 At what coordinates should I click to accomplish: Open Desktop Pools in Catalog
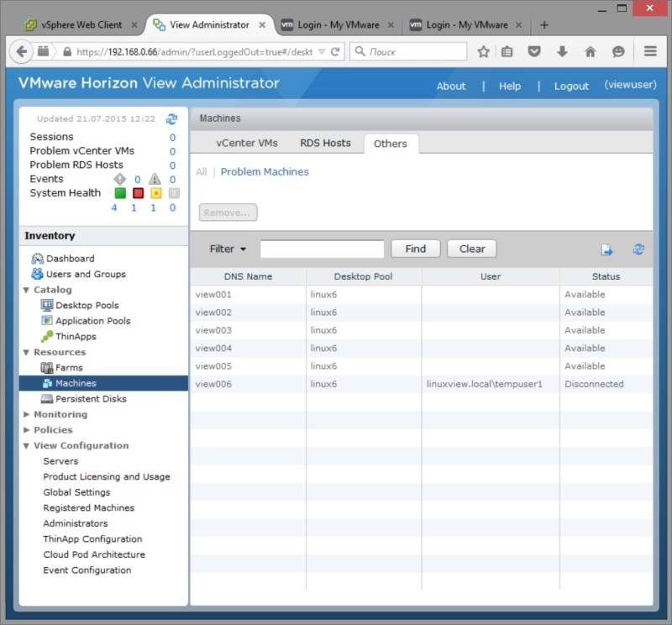coord(80,305)
